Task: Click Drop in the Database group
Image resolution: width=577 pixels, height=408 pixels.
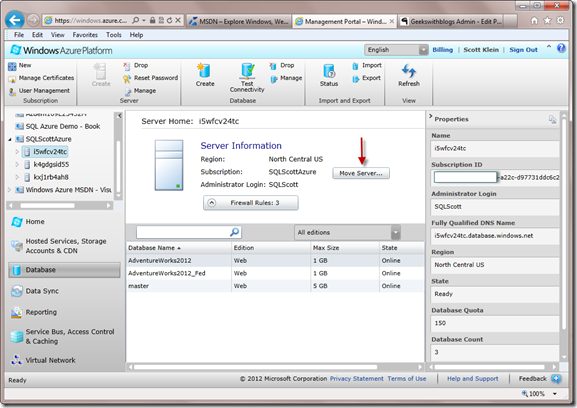Action: coord(282,65)
